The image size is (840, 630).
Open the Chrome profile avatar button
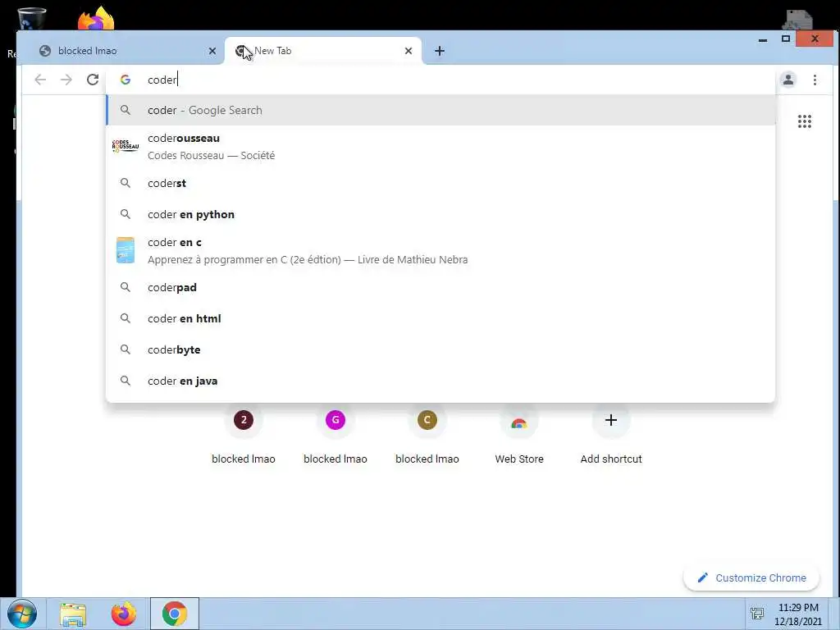[x=788, y=80]
